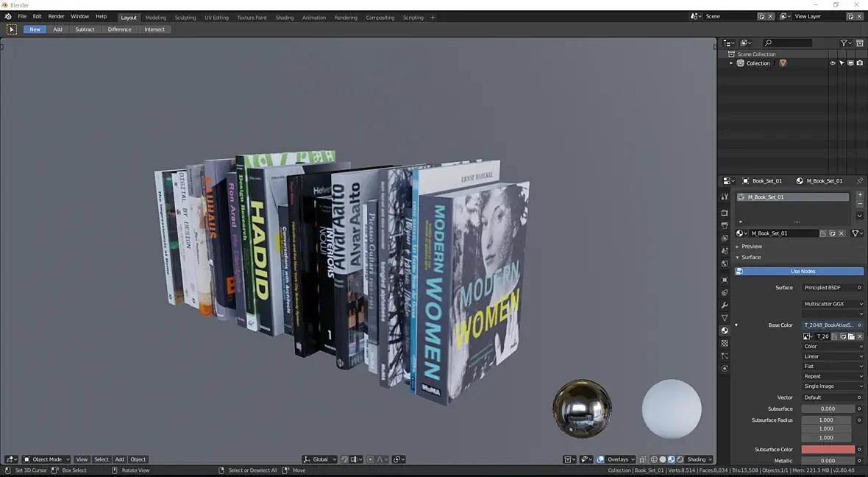Duplicate the M_Book_Set_01 material

click(832, 233)
